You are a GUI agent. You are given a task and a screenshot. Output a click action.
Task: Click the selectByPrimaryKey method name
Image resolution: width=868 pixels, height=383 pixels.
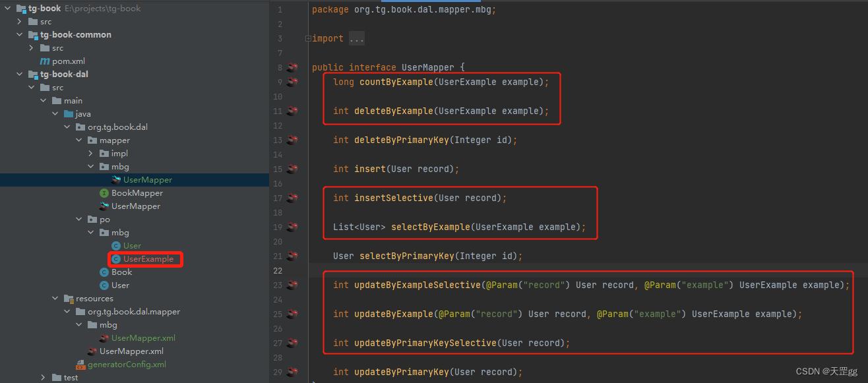pyautogui.click(x=407, y=256)
